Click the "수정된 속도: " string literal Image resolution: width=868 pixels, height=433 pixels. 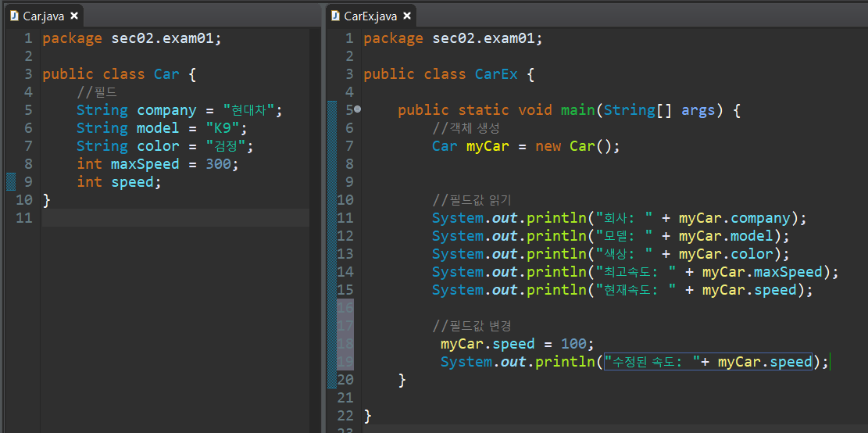(652, 362)
